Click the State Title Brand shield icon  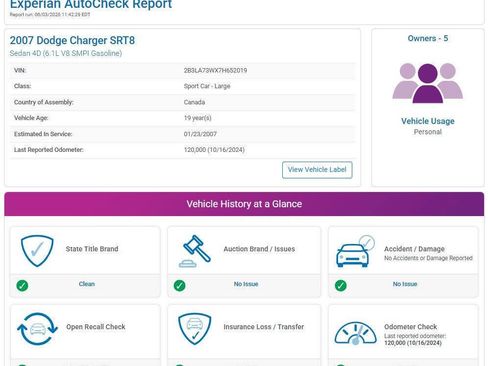37,251
